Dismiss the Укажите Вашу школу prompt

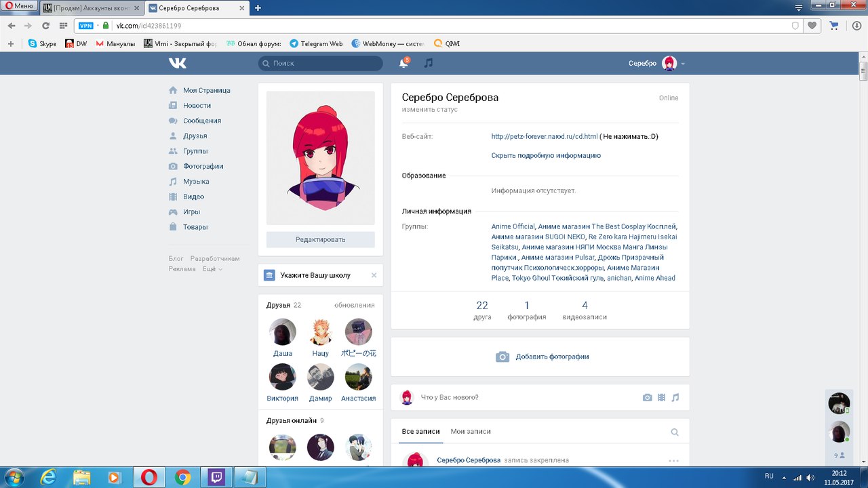point(374,275)
